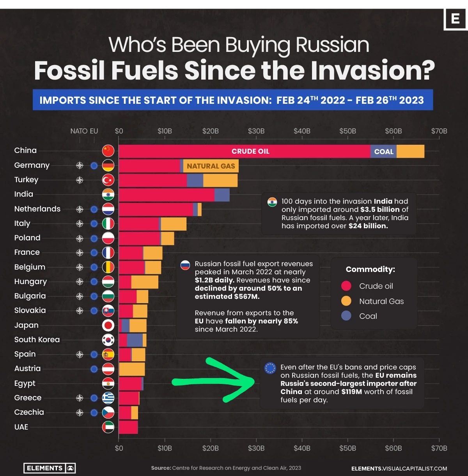Click the Japan flag icon
This screenshot has width=468, height=476.
108,325
